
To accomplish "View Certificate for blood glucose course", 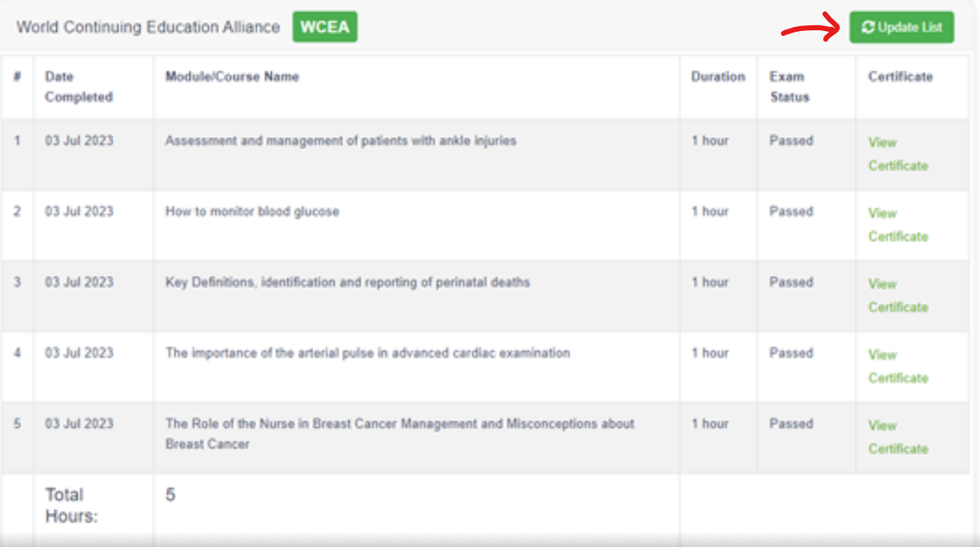I will click(898, 225).
